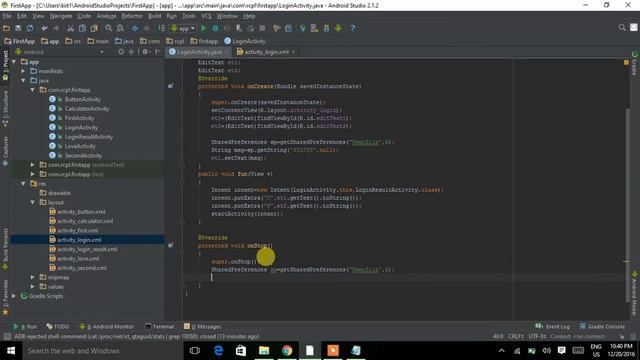Screen dimensions: 640x360
Task: Click the Help question mark icon
Action: [x=353, y=28]
